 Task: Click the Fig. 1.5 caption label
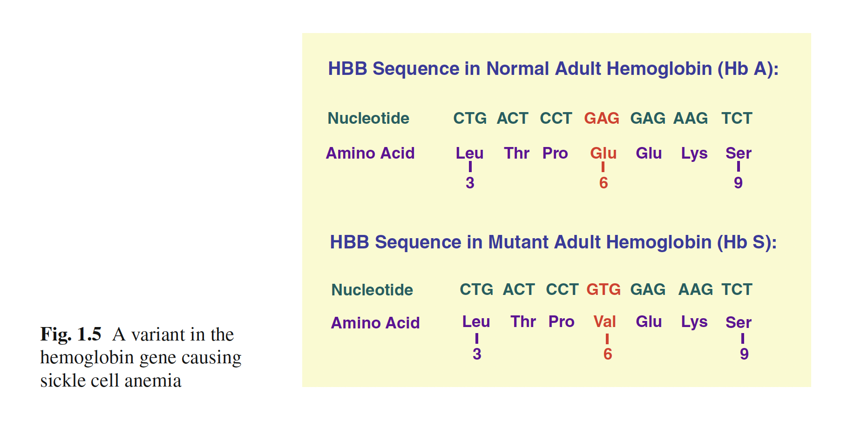pos(71,334)
